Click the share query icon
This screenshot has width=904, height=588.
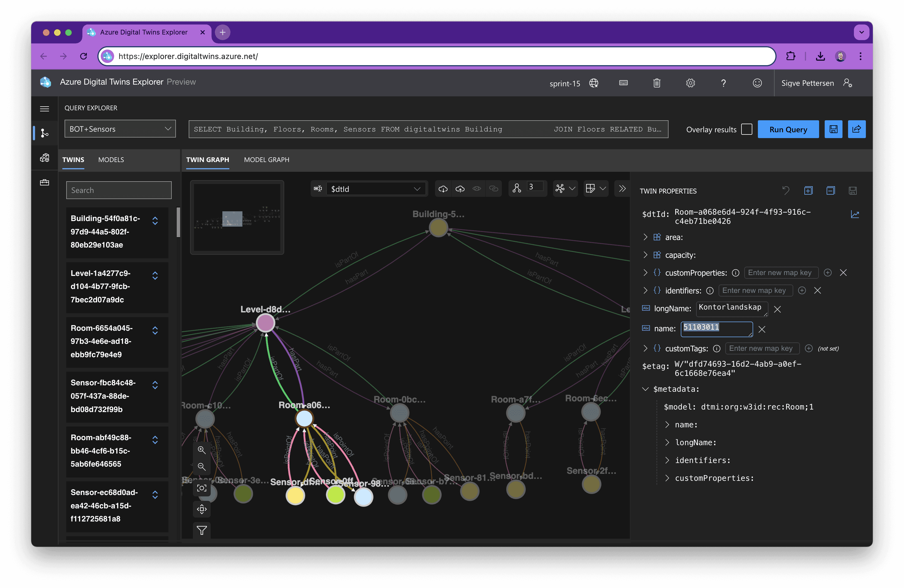tap(856, 129)
